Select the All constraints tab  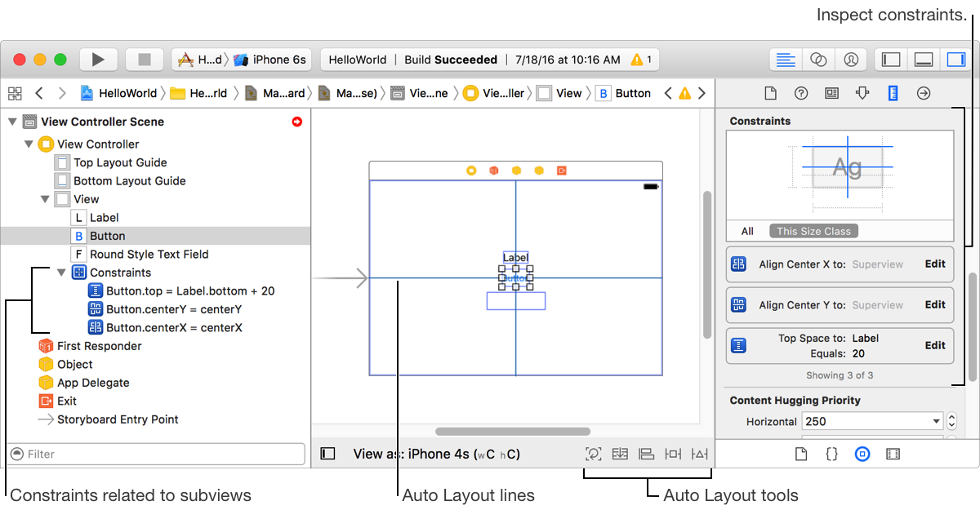pyautogui.click(x=747, y=231)
